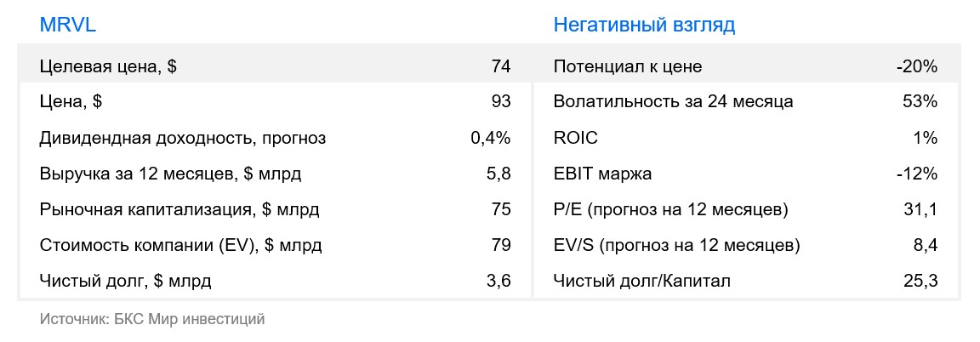Click the dividend yield value 0,4%
Image resolution: width=980 pixels, height=342 pixels.
490,138
